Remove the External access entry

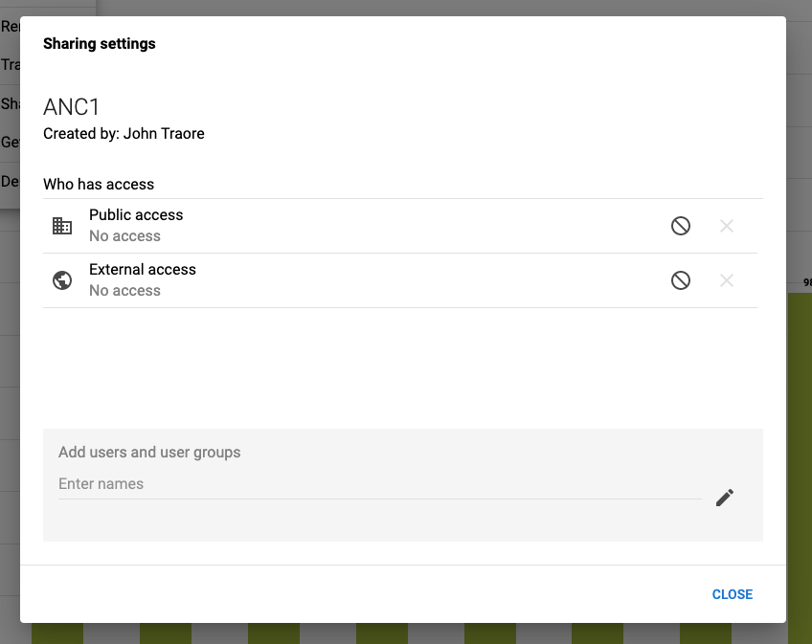pos(727,280)
